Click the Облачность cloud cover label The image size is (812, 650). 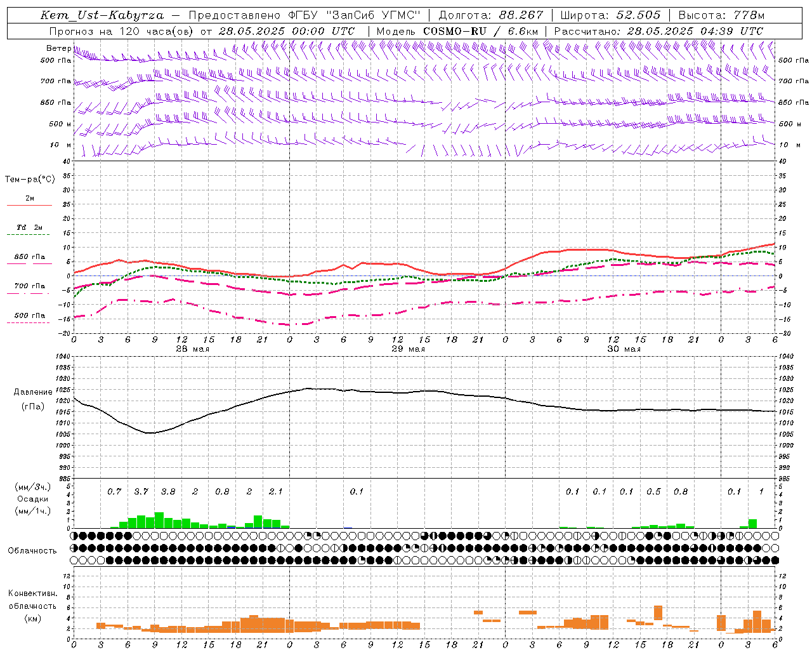32,551
